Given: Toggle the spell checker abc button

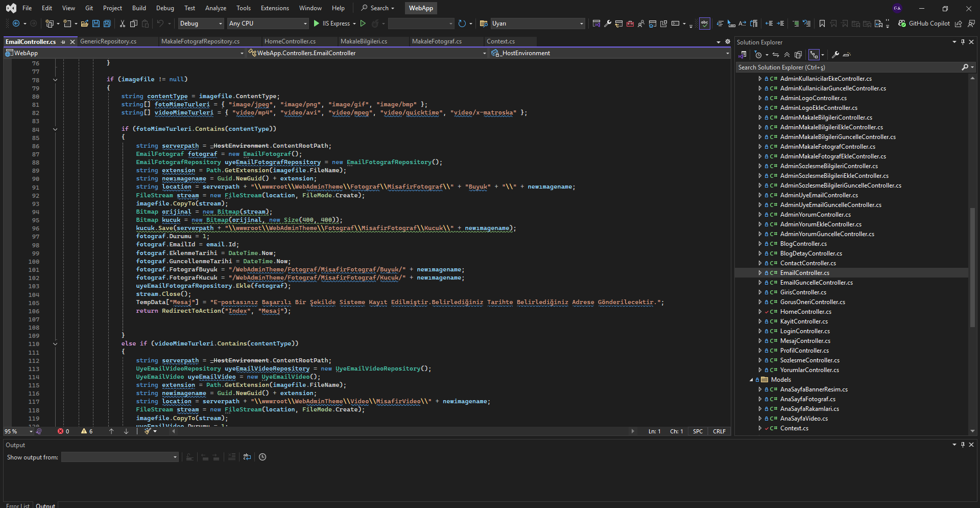Looking at the screenshot, I should (x=705, y=24).
